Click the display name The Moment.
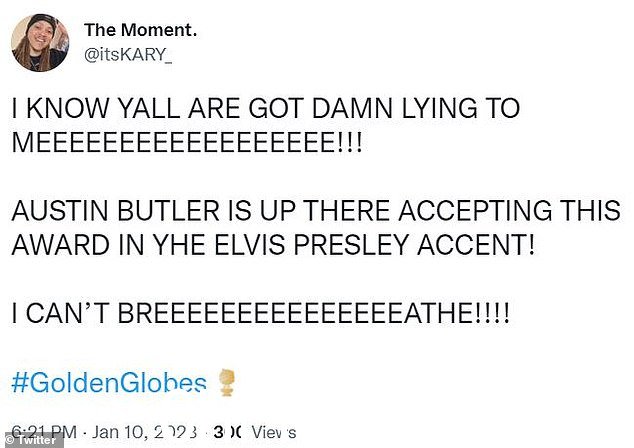 click(141, 30)
